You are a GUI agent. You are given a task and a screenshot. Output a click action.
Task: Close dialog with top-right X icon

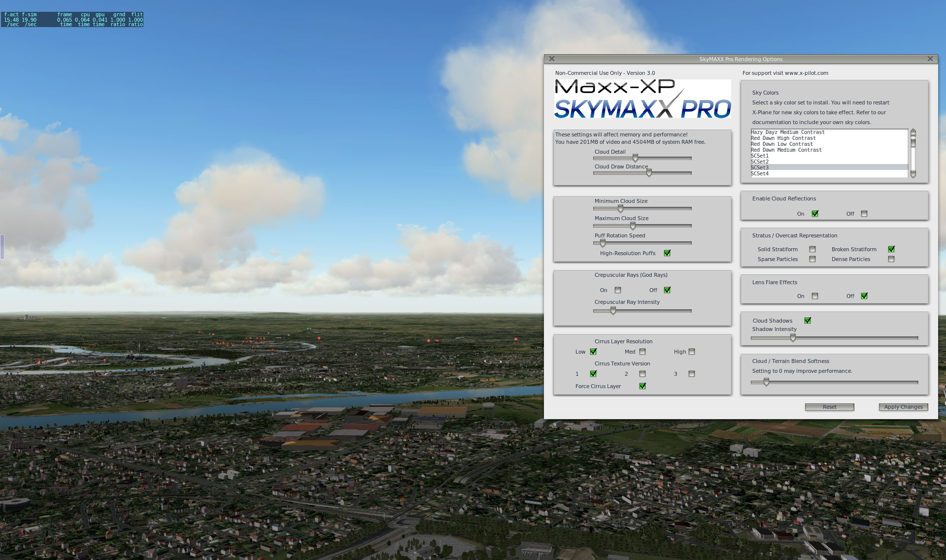[x=930, y=59]
